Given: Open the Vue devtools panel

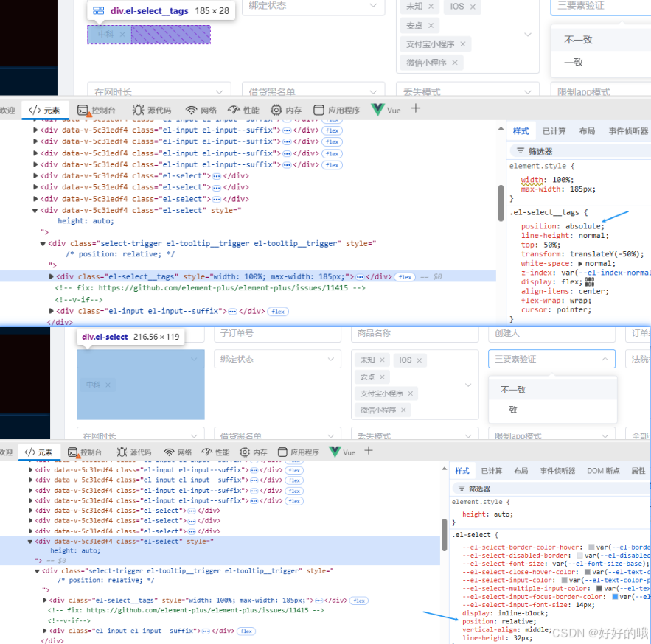Looking at the screenshot, I should click(x=386, y=111).
